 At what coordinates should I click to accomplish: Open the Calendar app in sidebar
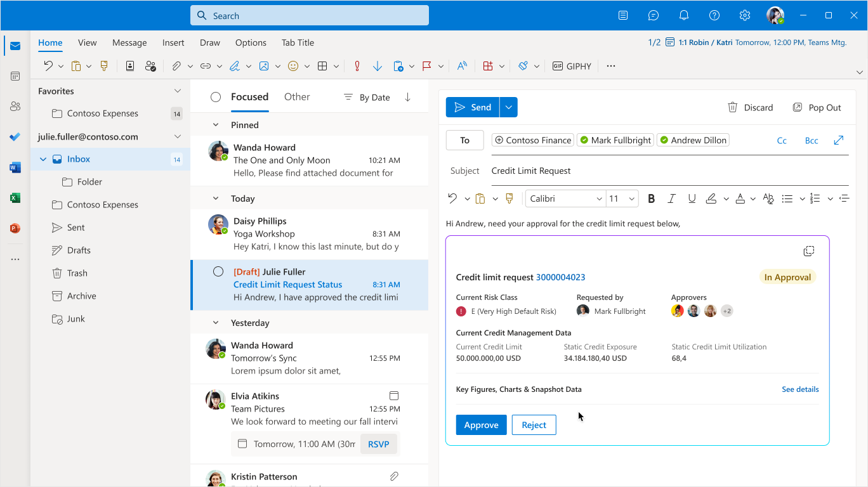pos(15,76)
